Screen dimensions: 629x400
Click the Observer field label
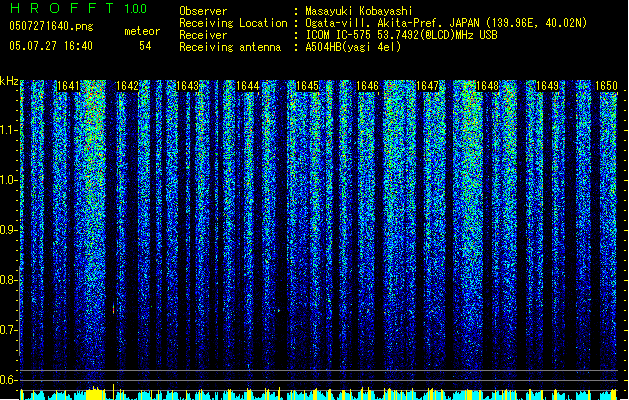click(x=203, y=11)
